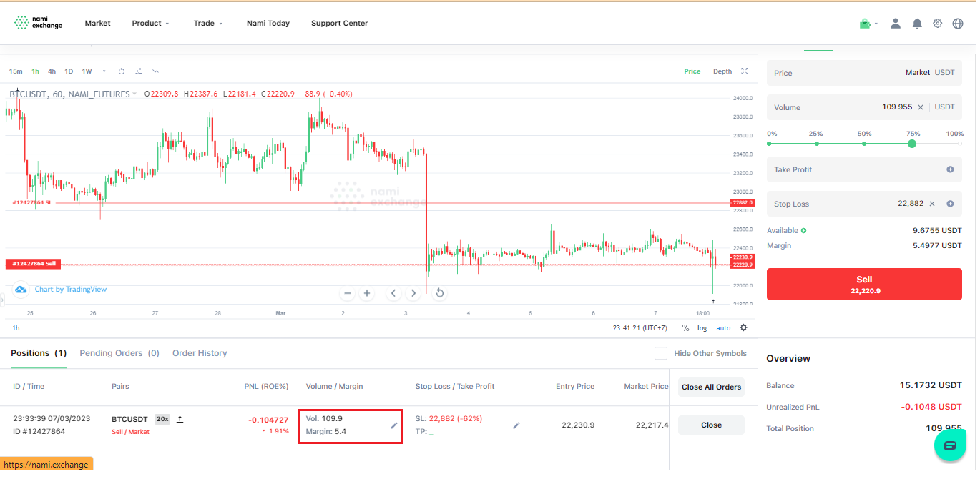Click Close All Orders button
The height and width of the screenshot is (479, 980).
tap(711, 387)
